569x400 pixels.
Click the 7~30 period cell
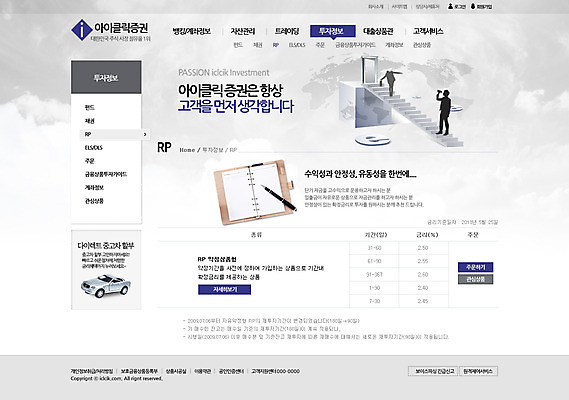374,301
